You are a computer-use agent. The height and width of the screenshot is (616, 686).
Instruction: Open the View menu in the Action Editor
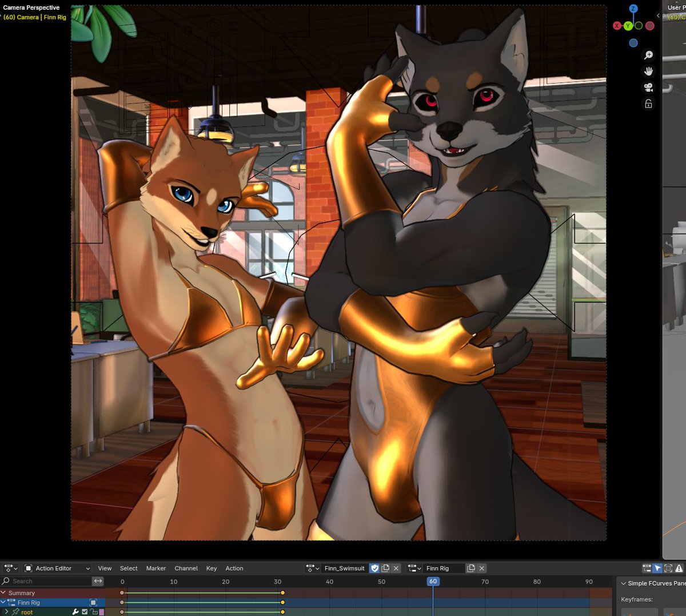[x=105, y=568]
